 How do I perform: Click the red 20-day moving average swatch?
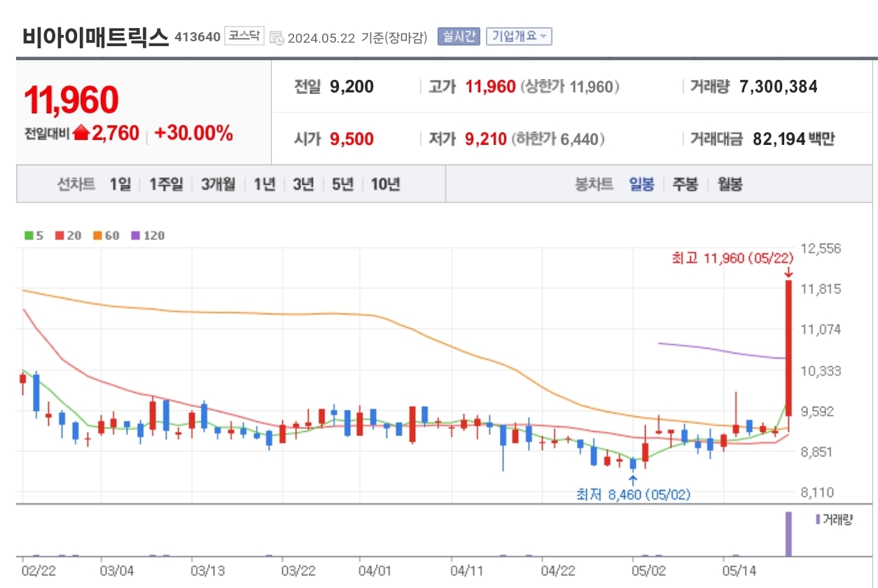[x=60, y=236]
